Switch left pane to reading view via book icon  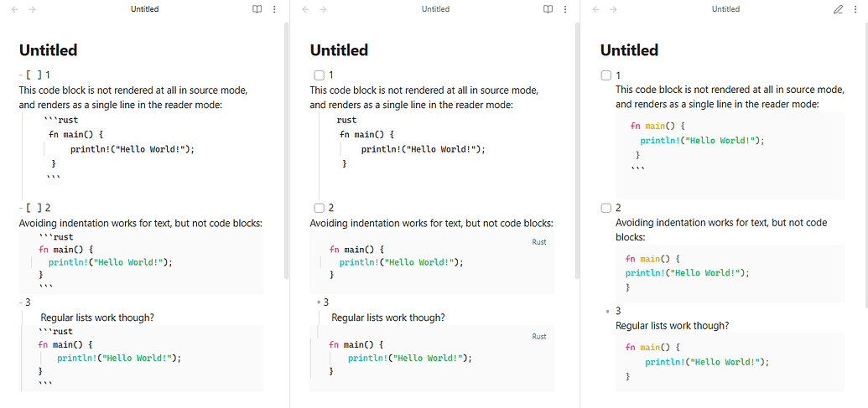pyautogui.click(x=257, y=9)
